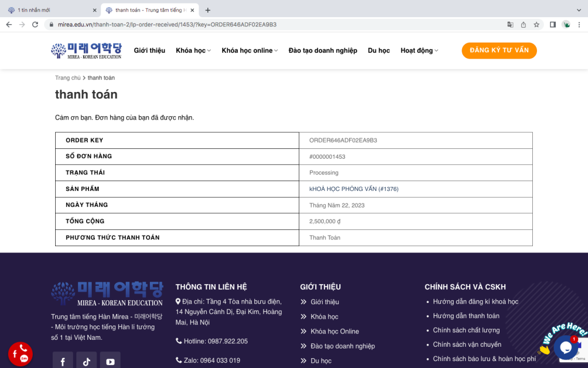Open the TikTok social icon
The height and width of the screenshot is (368, 588).
click(x=86, y=361)
